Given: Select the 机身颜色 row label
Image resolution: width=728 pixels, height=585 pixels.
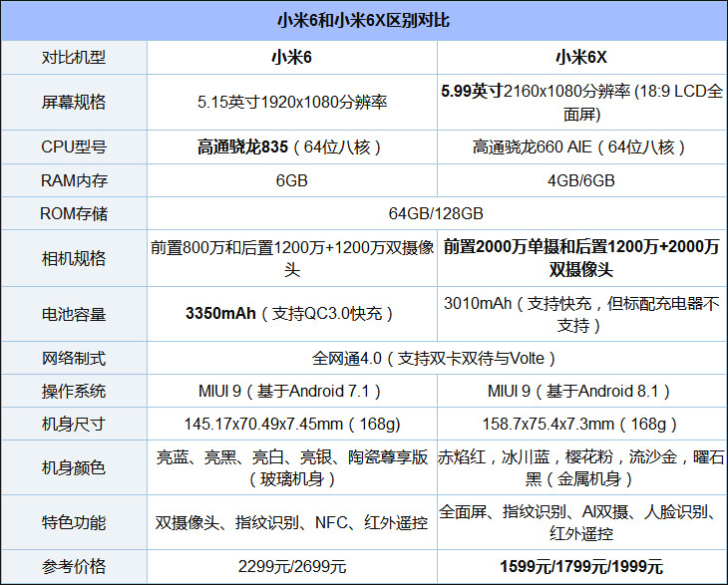Looking at the screenshot, I should tap(74, 467).
